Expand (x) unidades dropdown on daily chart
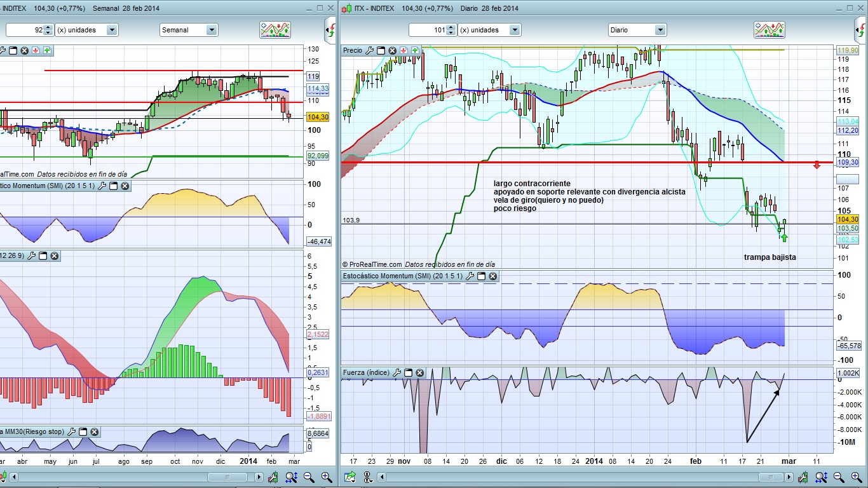Viewport: 868px width, 488px height. (515, 30)
